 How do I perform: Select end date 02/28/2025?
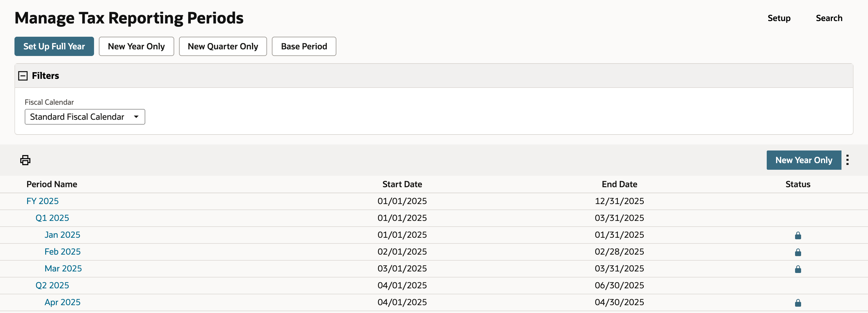[x=619, y=251]
